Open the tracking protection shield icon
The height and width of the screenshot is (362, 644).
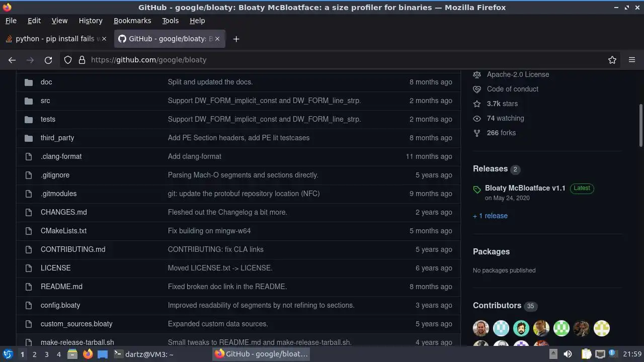point(68,60)
